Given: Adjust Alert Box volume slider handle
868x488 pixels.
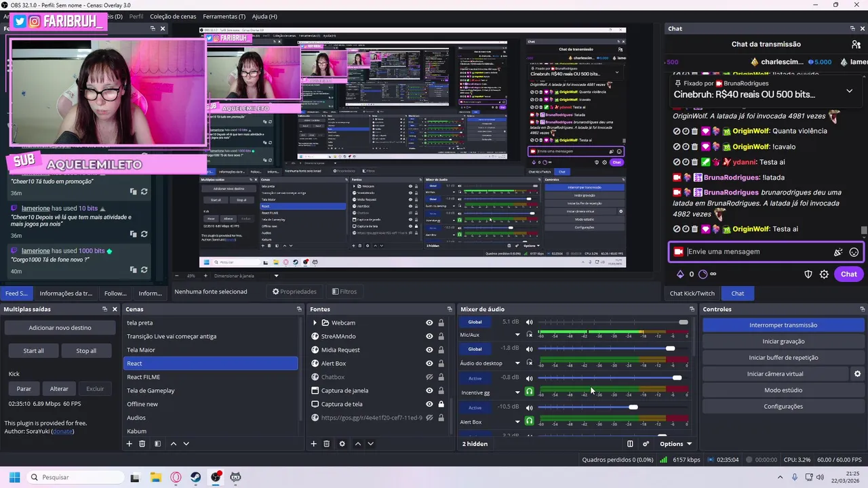Looking at the screenshot, I should pyautogui.click(x=633, y=407).
